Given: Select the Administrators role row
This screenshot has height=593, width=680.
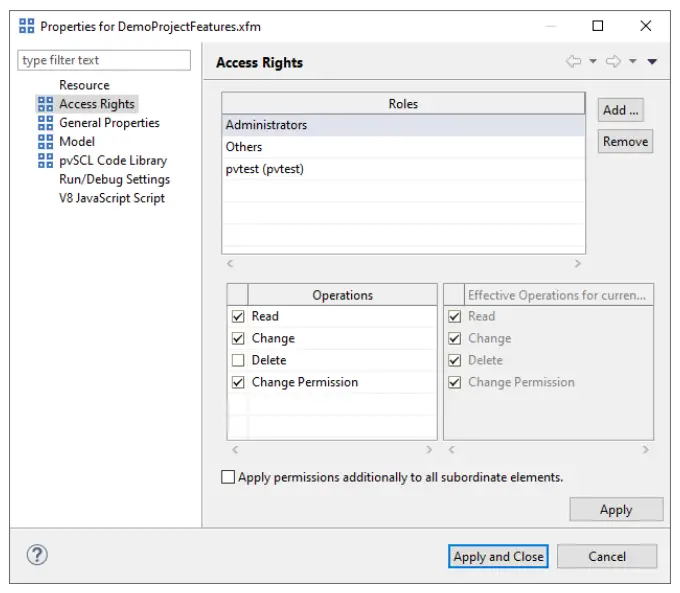Looking at the screenshot, I should click(x=403, y=125).
